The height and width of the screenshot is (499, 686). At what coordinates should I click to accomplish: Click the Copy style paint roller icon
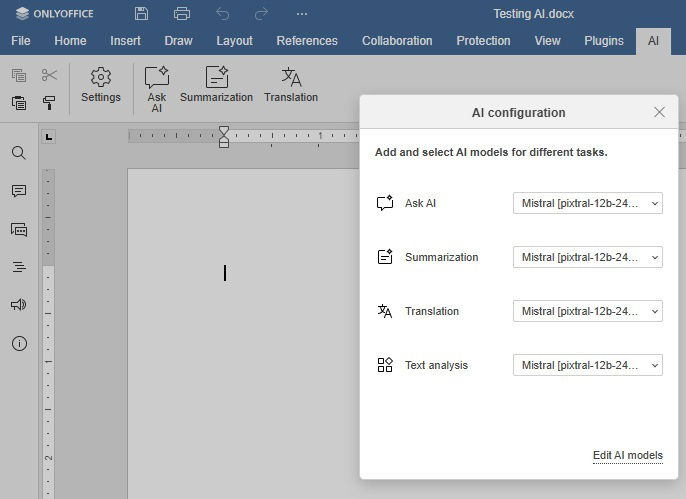click(49, 103)
